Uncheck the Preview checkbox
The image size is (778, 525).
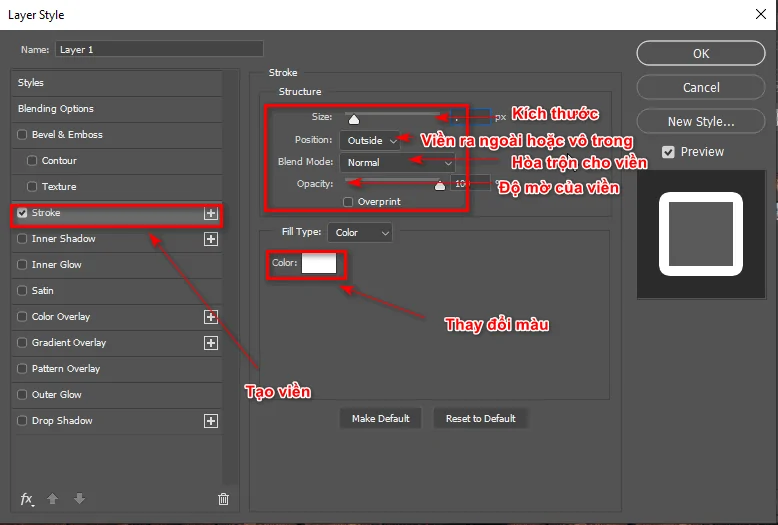pos(669,152)
